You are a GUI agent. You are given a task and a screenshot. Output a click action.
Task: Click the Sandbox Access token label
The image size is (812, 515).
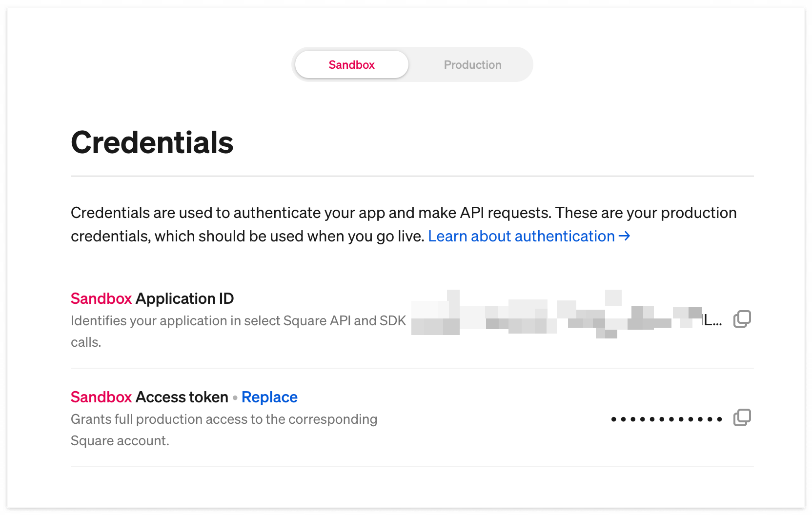click(x=149, y=397)
